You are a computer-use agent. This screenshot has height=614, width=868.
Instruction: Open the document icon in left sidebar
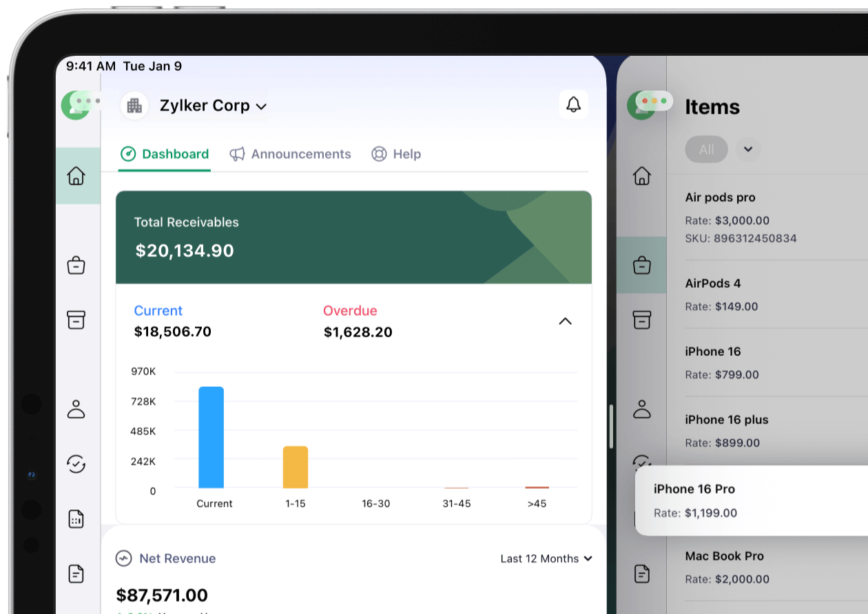click(76, 573)
